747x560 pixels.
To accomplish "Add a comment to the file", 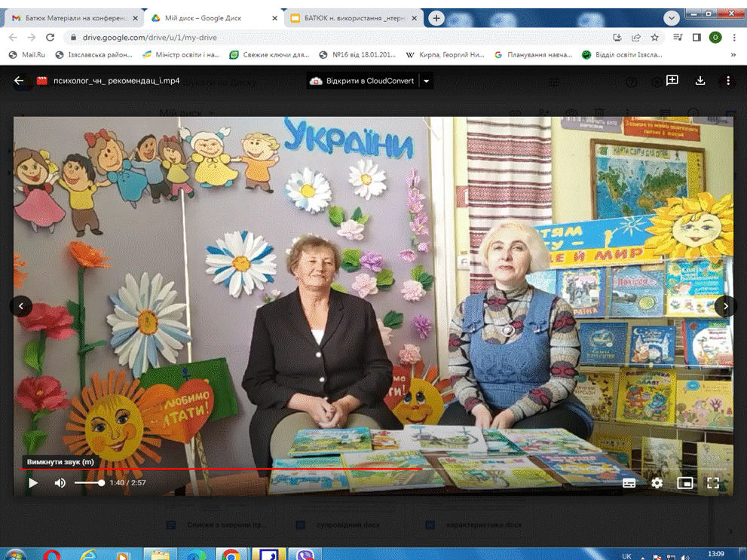I will click(x=672, y=81).
